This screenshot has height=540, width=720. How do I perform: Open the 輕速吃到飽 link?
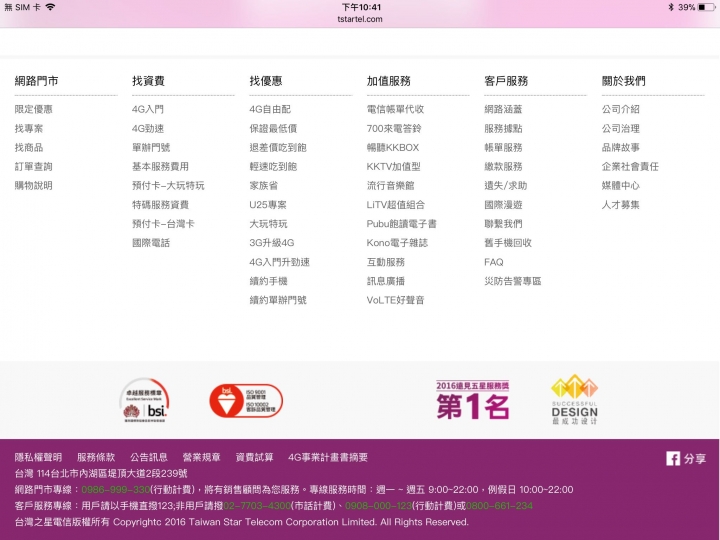(273, 167)
